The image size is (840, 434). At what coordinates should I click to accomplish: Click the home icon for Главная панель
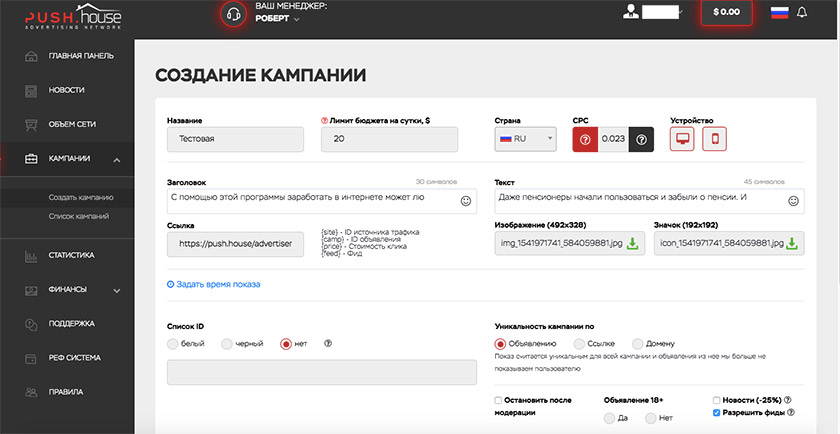tap(31, 56)
